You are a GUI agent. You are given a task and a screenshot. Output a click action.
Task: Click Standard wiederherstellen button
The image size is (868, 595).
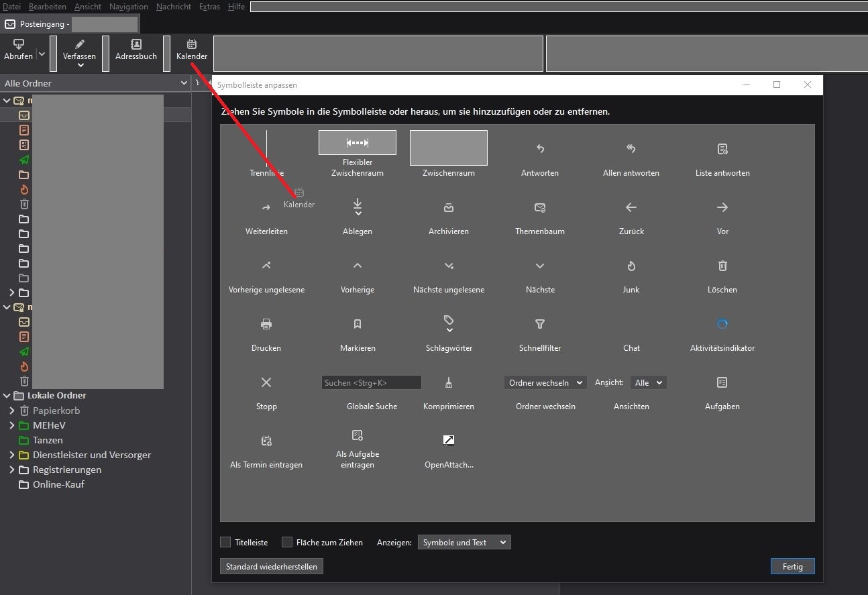pos(271,567)
